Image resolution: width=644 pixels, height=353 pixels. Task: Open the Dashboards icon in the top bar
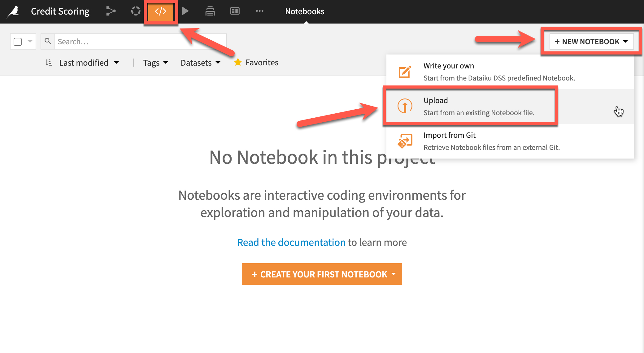pyautogui.click(x=235, y=11)
